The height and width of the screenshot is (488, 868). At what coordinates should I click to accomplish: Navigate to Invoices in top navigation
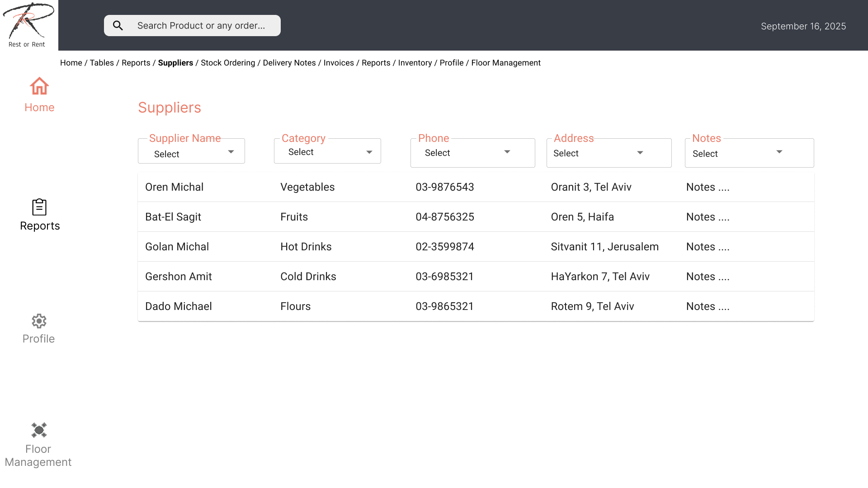339,63
